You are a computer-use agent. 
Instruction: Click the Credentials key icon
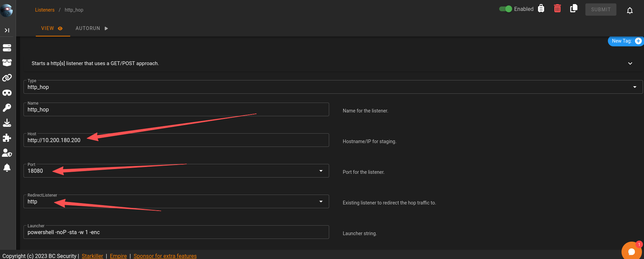(7, 108)
